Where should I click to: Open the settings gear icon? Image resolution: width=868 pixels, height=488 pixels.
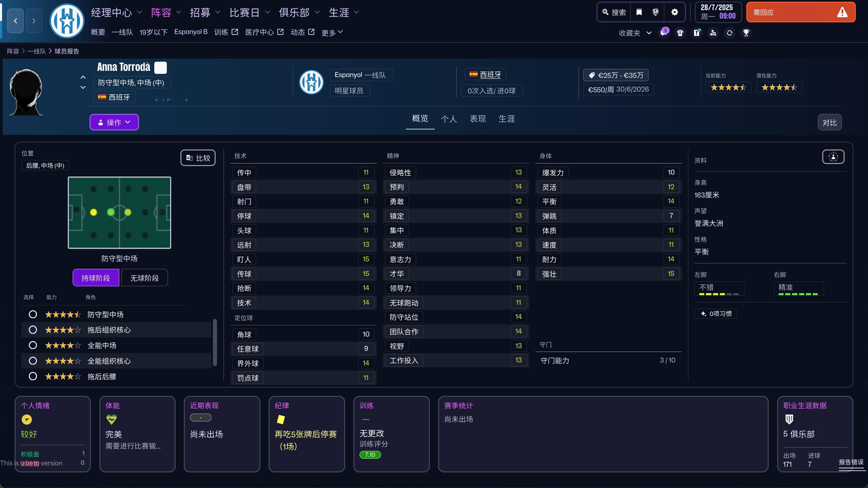674,12
